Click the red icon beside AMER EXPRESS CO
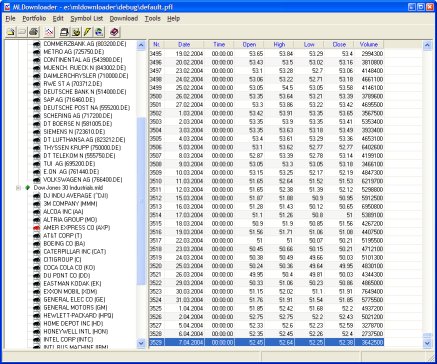 pyautogui.click(x=37, y=228)
